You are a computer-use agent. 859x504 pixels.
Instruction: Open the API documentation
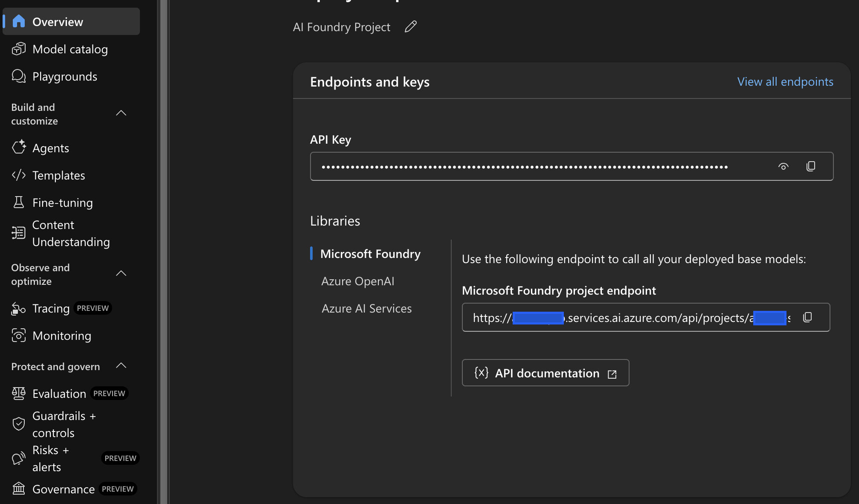point(545,373)
